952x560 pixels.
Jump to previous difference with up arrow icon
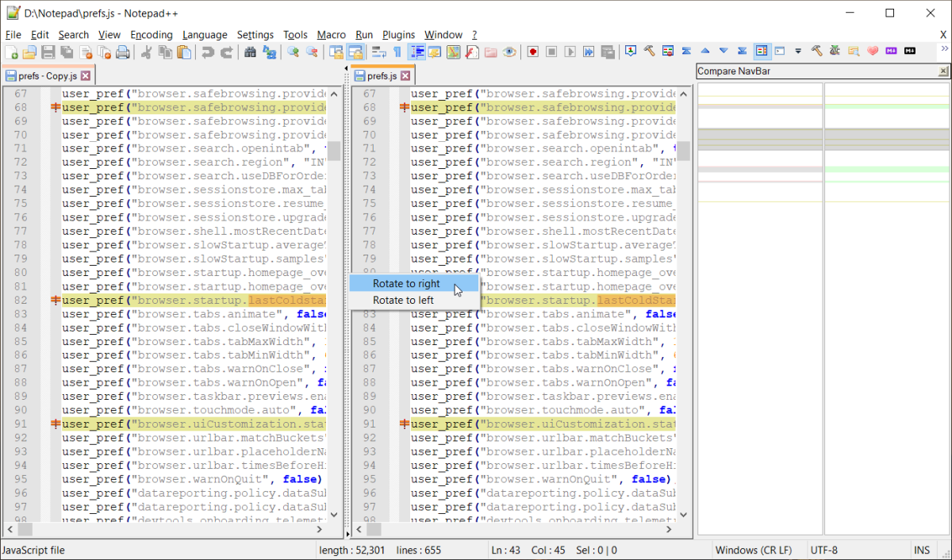704,52
